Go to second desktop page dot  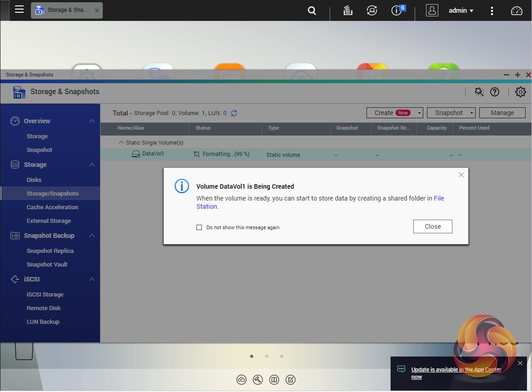coord(266,357)
